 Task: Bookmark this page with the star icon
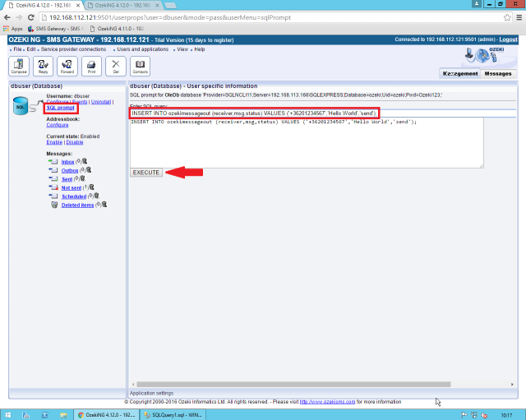(507, 17)
